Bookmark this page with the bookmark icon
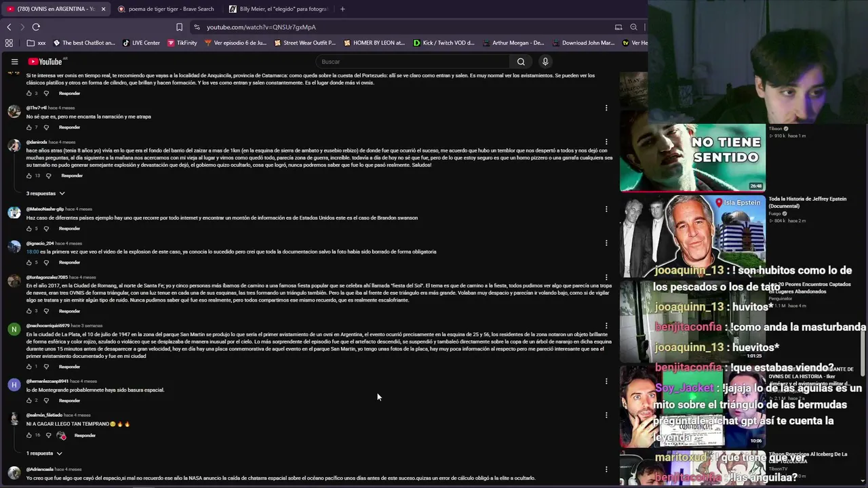 [179, 27]
